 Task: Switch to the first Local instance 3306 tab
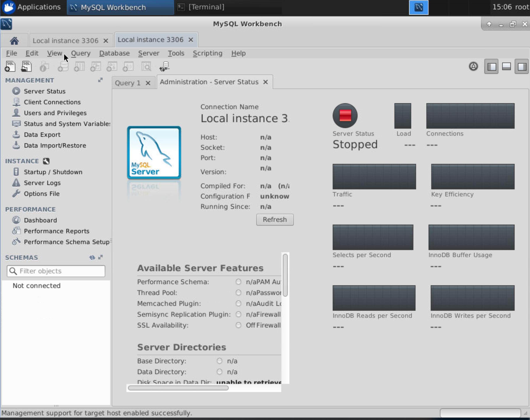point(65,41)
